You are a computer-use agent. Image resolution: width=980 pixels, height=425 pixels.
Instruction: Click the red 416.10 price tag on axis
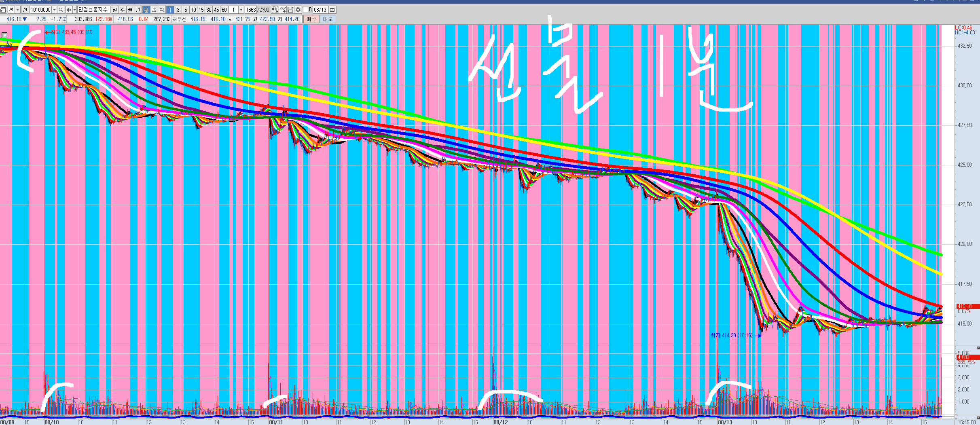(x=967, y=307)
